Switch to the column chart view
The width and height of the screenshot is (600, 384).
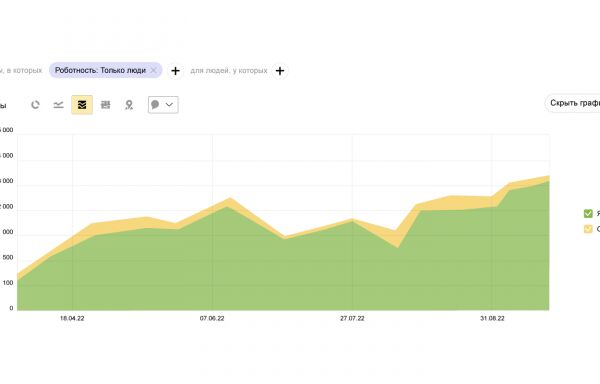click(x=106, y=105)
